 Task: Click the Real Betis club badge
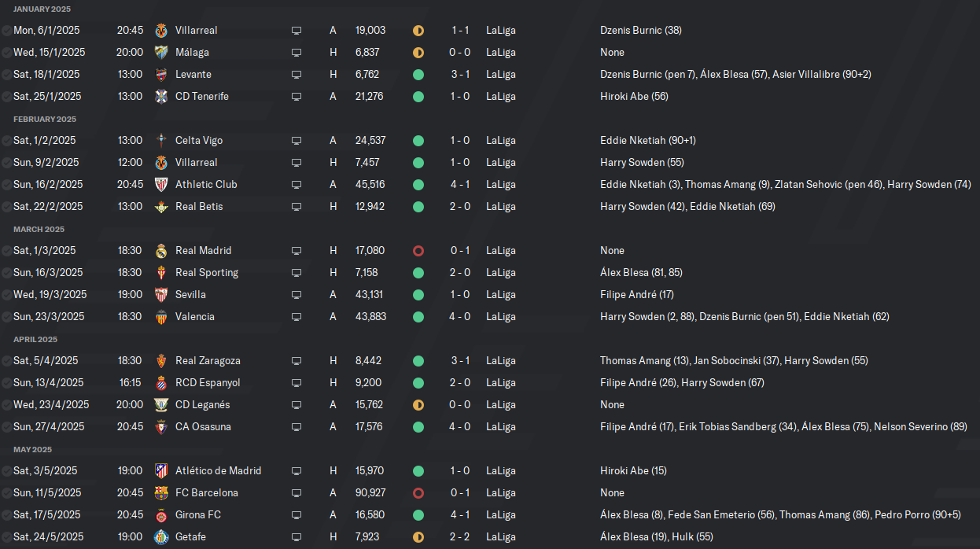click(x=161, y=206)
